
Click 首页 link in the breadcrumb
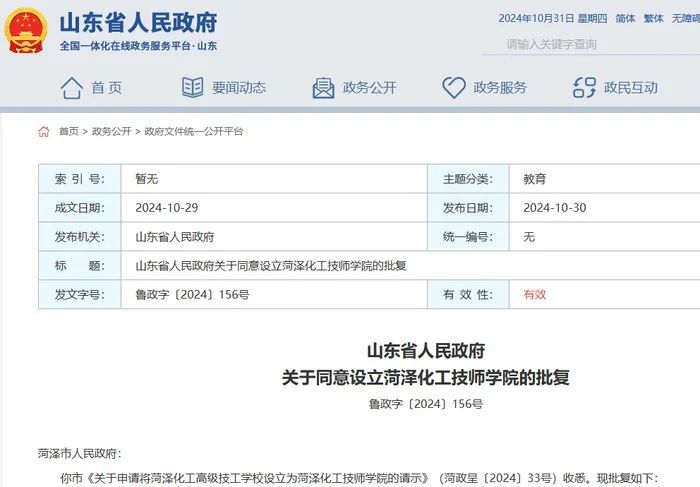point(68,132)
